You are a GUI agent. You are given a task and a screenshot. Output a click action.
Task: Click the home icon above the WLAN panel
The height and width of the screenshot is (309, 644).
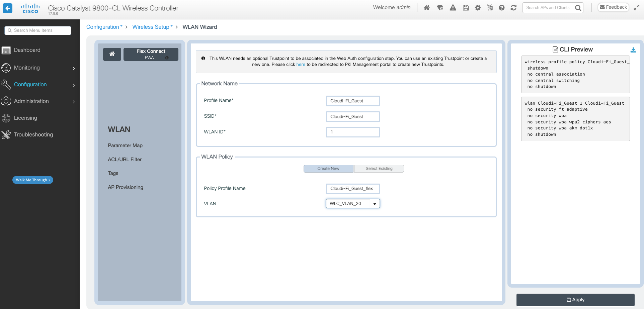point(112,54)
